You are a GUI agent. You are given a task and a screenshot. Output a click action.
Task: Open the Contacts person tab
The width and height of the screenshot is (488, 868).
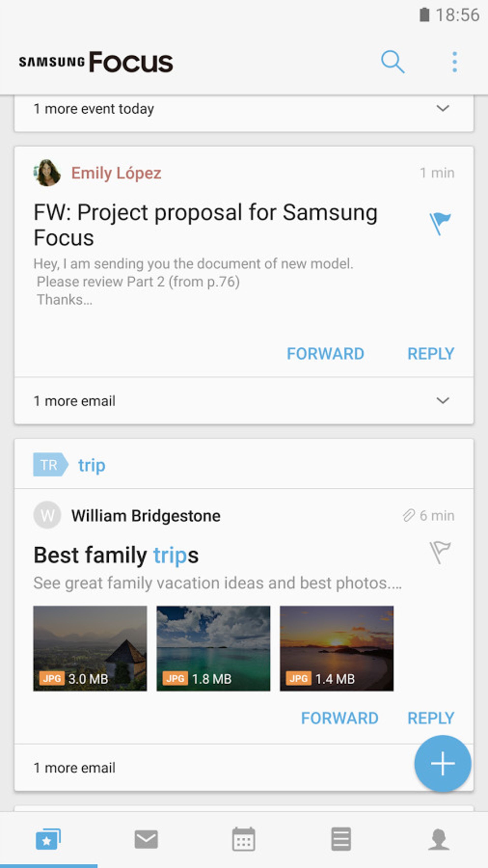pyautogui.click(x=438, y=839)
